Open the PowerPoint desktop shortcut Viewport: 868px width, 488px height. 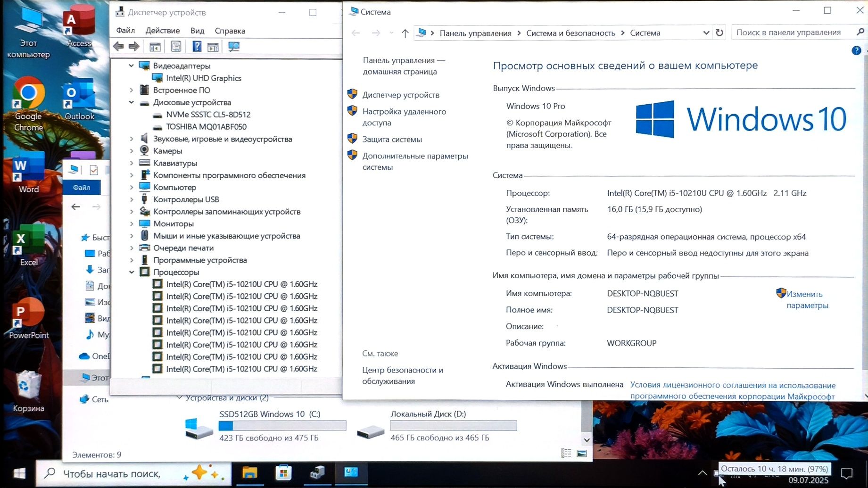tap(28, 319)
